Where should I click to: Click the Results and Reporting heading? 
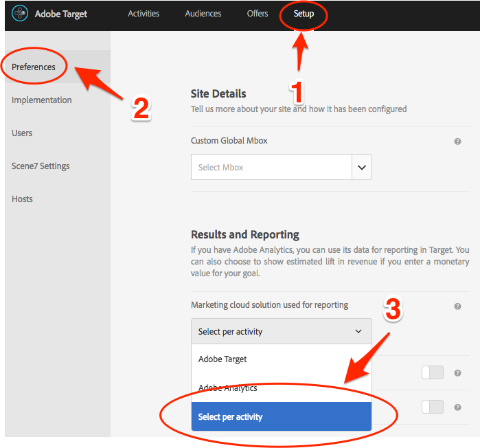point(245,234)
